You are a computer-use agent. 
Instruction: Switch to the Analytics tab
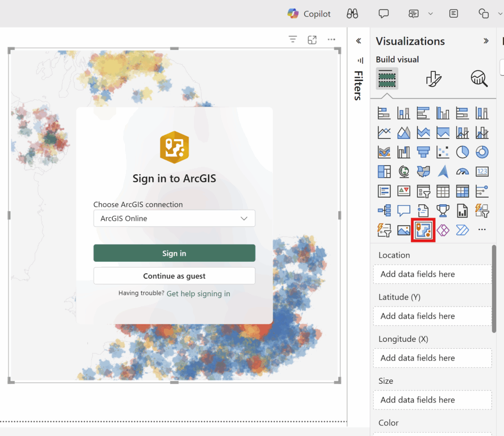tap(479, 78)
